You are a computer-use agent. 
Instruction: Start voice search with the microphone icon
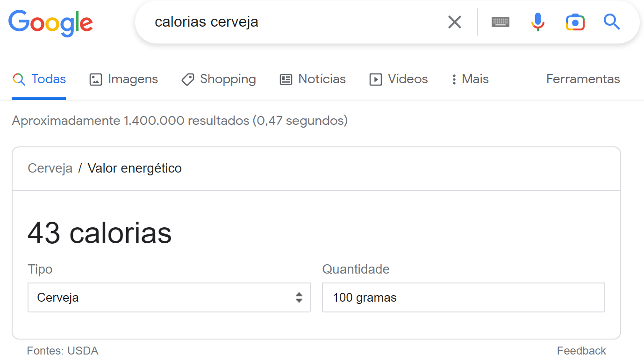538,22
